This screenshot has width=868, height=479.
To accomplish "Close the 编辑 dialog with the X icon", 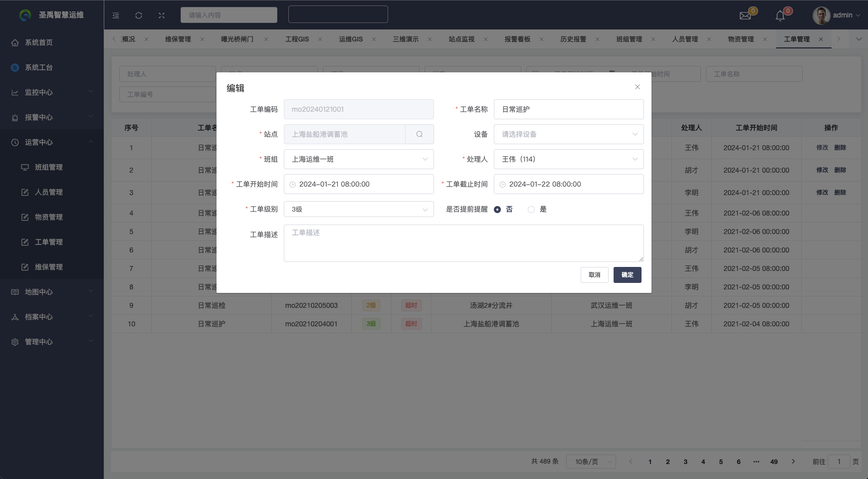I will [x=637, y=87].
